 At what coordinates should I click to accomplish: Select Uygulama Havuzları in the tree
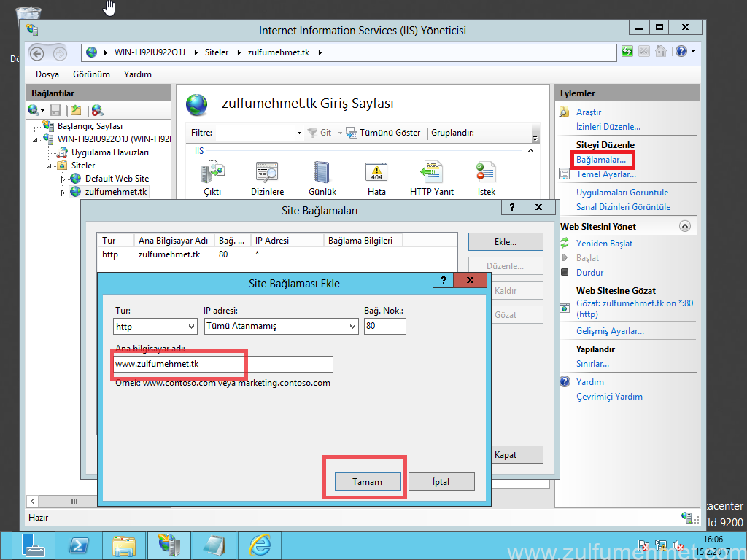tap(109, 152)
